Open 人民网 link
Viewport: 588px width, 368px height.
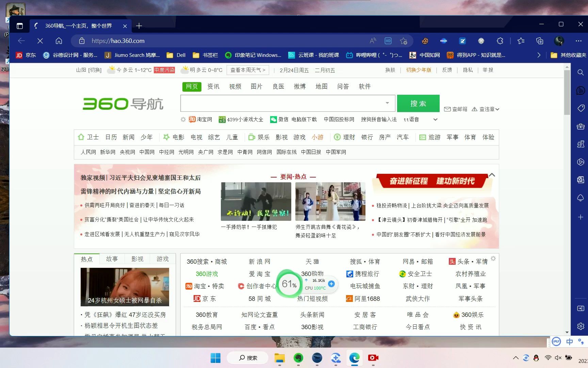[88, 152]
